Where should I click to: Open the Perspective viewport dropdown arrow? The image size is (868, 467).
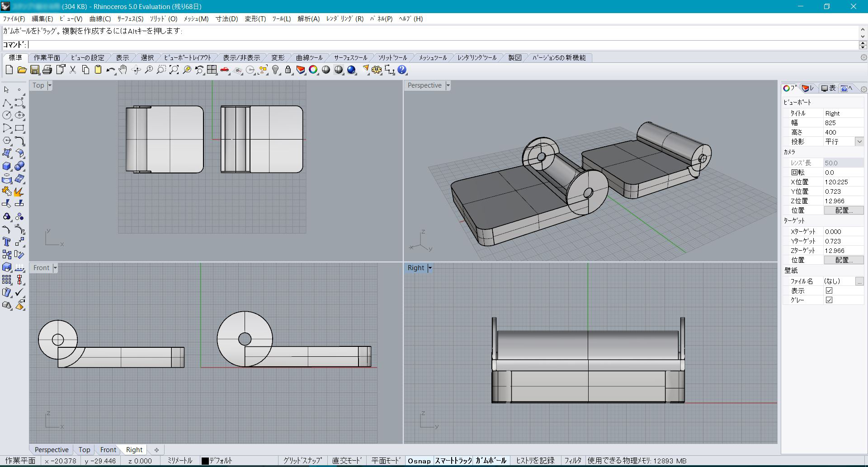click(x=448, y=85)
